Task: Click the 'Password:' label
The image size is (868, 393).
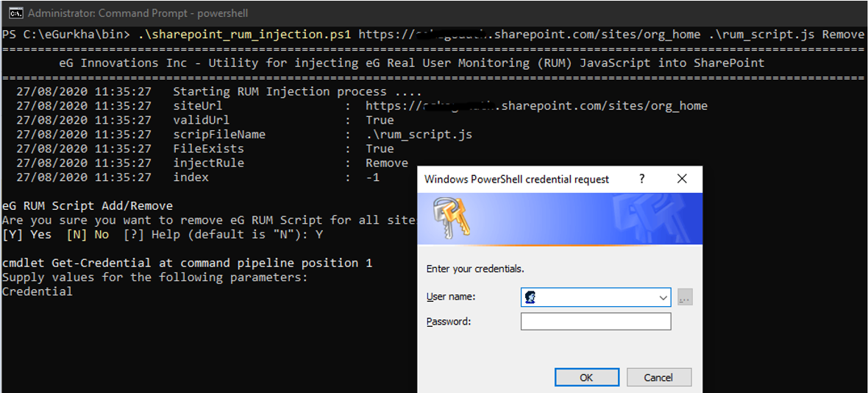Action: [x=449, y=321]
